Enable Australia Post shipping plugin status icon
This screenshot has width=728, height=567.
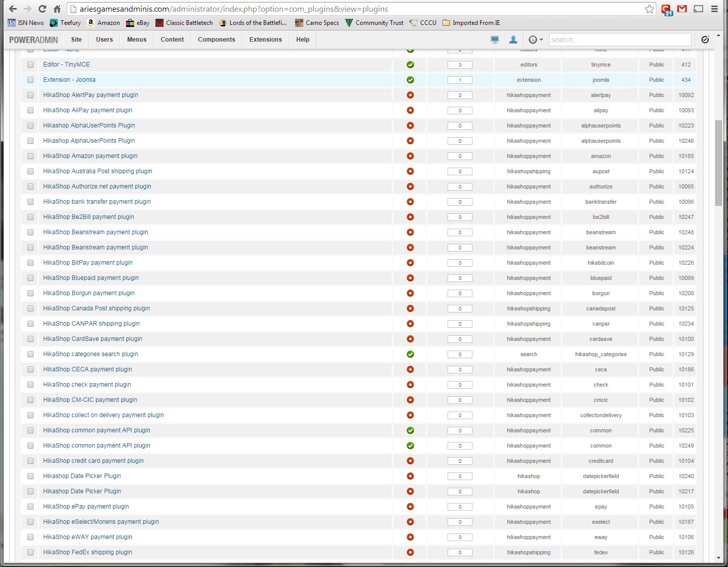(410, 171)
